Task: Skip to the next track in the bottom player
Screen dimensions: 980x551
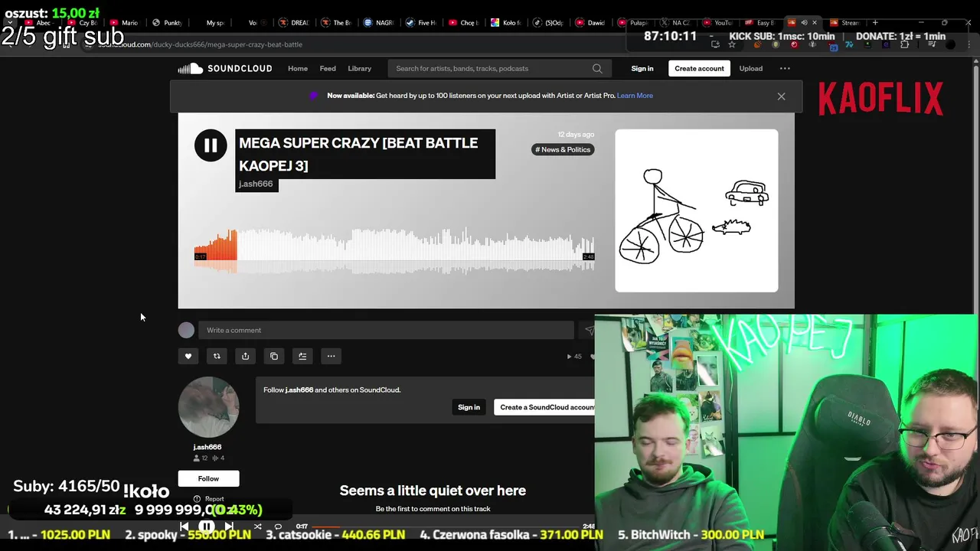Action: [x=229, y=527]
